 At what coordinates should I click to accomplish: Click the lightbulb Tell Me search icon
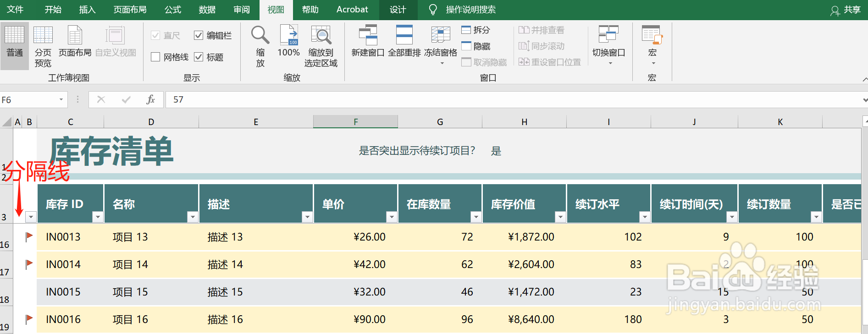(433, 10)
